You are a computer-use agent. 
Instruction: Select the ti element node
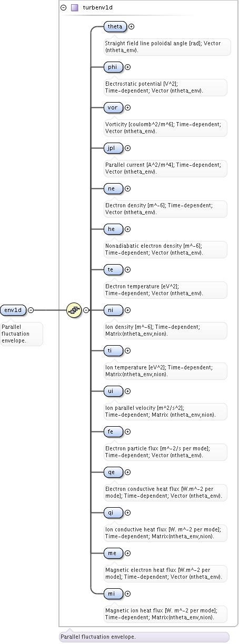click(113, 350)
